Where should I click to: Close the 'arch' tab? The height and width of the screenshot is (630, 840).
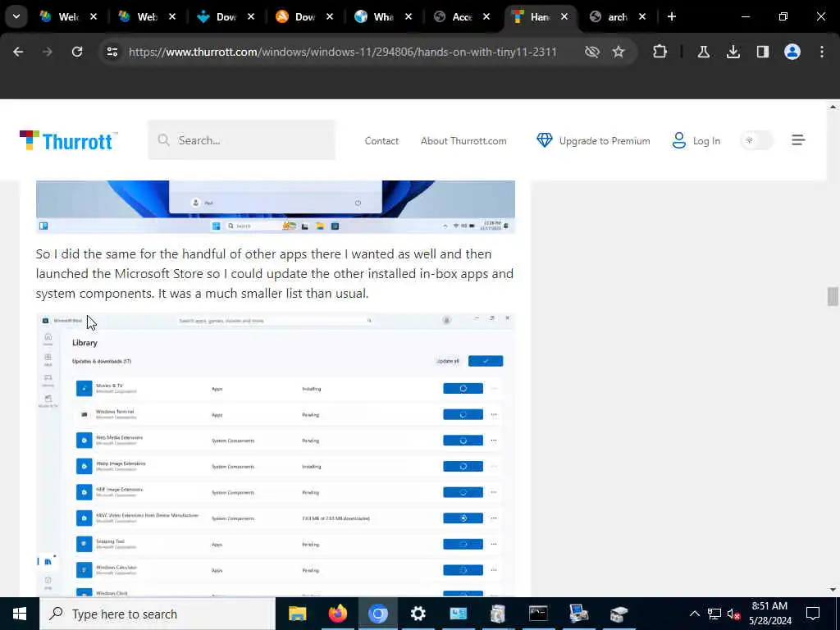(x=642, y=16)
